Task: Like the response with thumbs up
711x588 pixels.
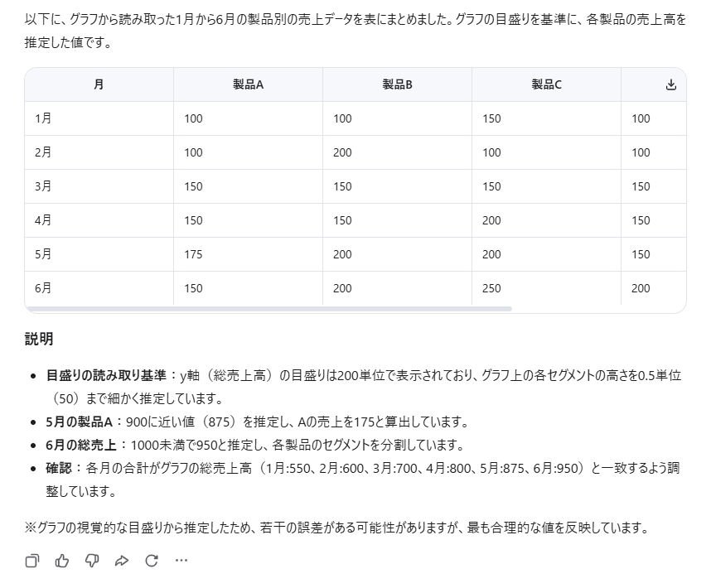Action: point(62,561)
